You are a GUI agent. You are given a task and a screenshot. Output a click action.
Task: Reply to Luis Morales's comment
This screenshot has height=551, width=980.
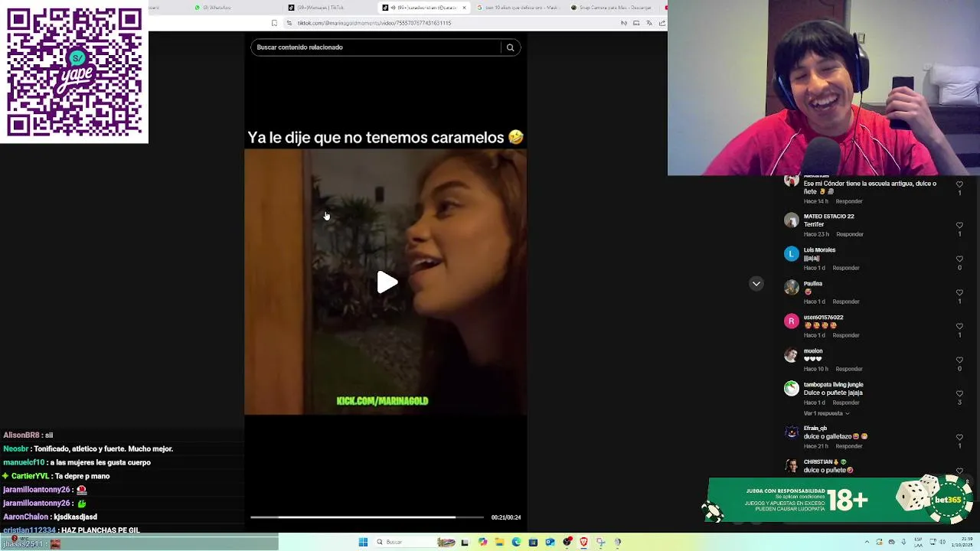pos(846,268)
